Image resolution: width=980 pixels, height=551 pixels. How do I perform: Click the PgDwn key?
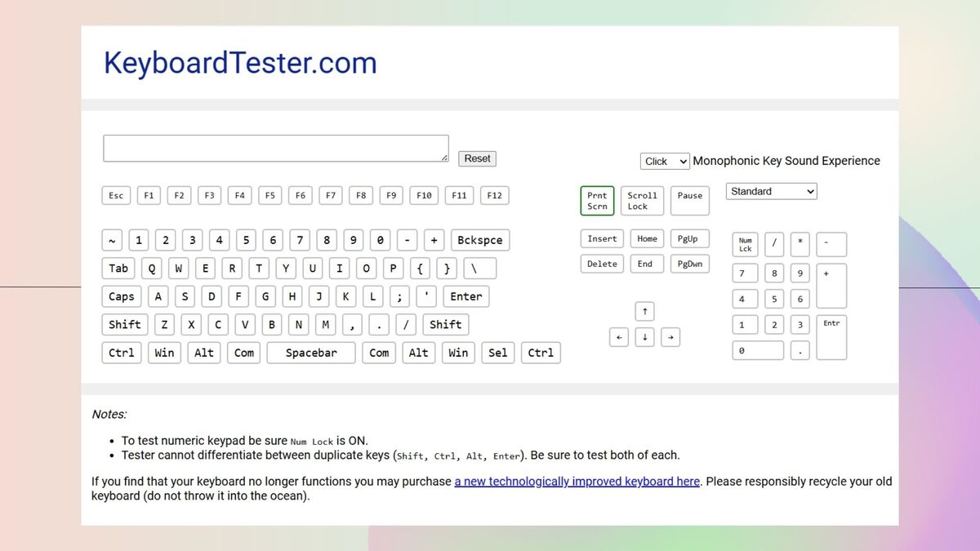click(690, 264)
